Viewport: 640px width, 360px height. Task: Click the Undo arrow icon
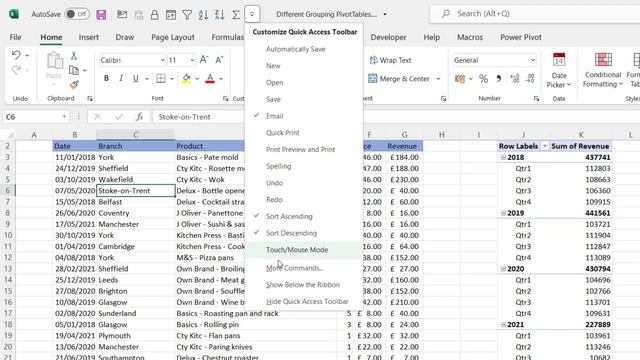click(16, 55)
